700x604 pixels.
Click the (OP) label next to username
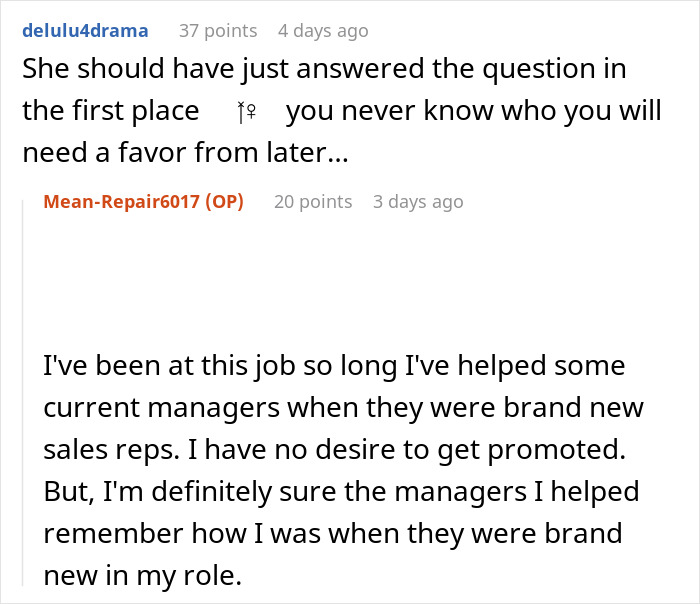tap(224, 201)
